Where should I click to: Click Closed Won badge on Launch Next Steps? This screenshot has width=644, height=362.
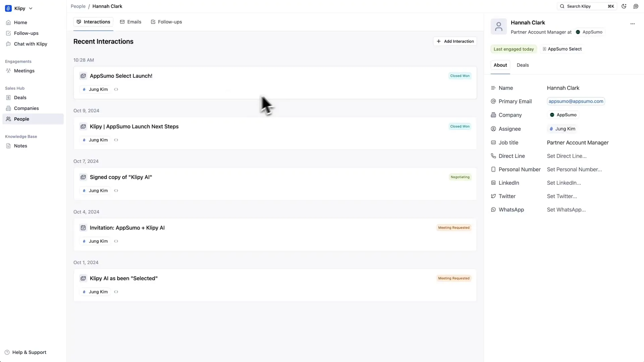point(460,126)
